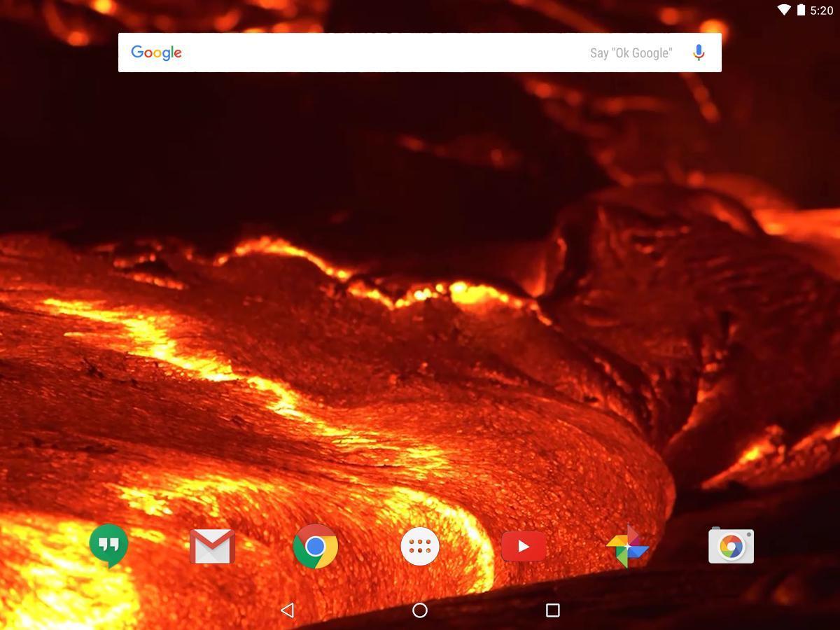Open the app drawer
Screen dimensions: 840x630
(420, 547)
